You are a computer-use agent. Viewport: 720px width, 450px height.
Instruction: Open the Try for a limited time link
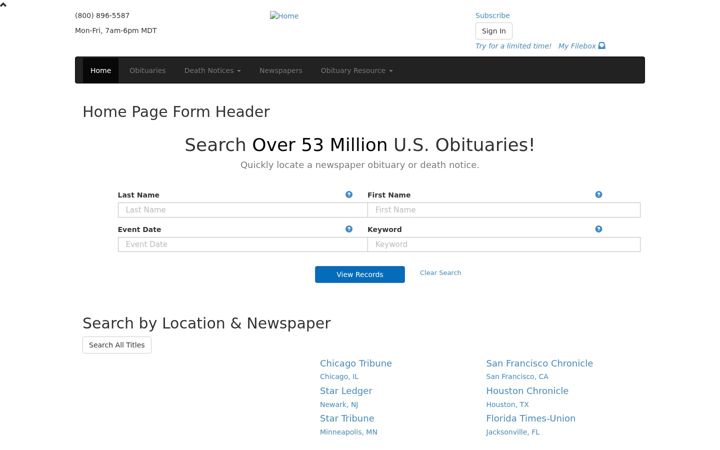pyautogui.click(x=513, y=46)
